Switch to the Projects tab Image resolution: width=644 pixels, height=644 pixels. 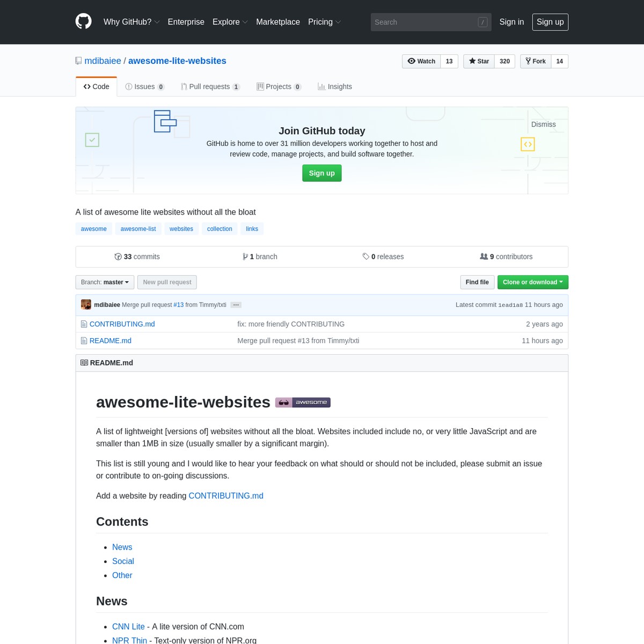point(279,86)
